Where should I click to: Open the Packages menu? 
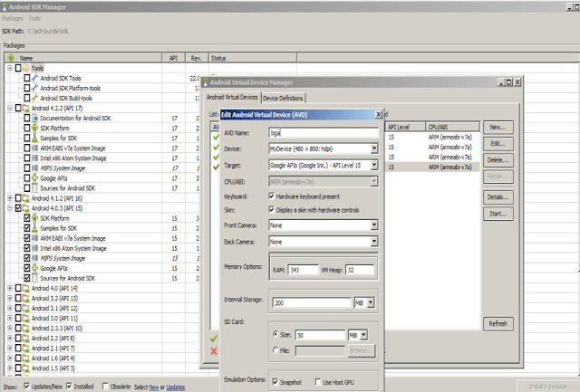tap(13, 18)
